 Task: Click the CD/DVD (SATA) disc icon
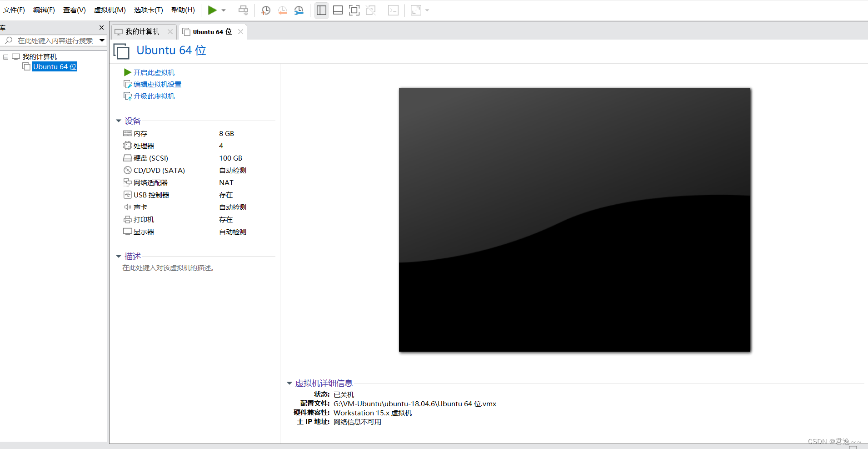click(128, 170)
